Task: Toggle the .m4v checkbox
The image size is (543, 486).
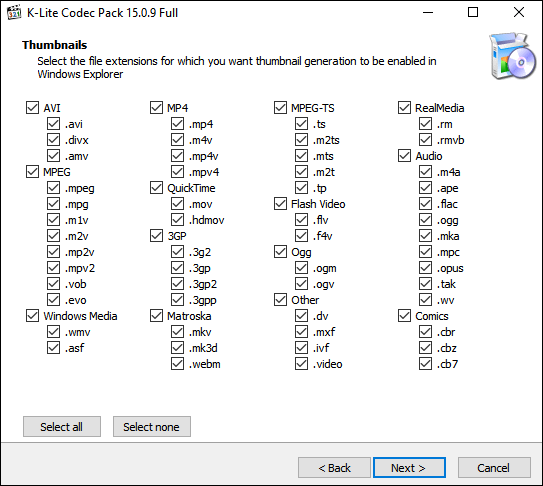Action: pyautogui.click(x=177, y=140)
